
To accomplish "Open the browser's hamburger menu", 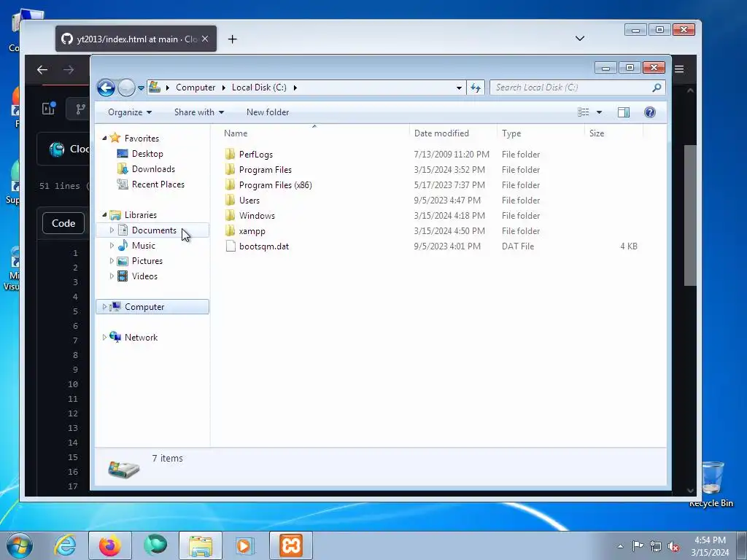I will (679, 69).
